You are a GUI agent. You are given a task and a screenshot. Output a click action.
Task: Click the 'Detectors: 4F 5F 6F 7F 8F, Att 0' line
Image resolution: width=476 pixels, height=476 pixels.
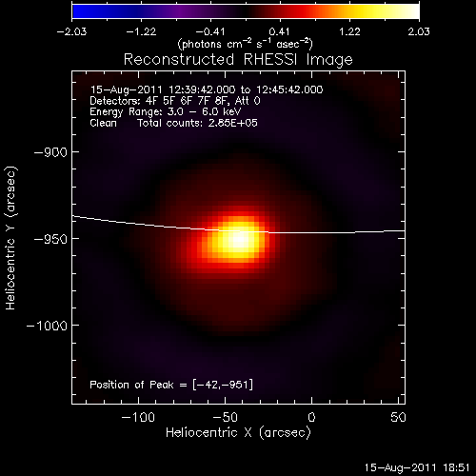coord(175,101)
